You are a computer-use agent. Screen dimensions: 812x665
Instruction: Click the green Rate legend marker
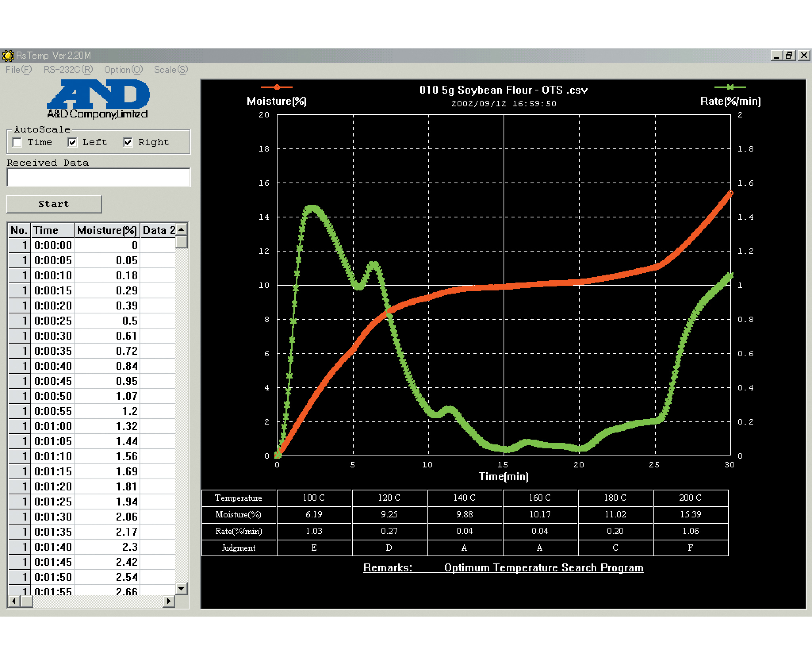tap(730, 87)
